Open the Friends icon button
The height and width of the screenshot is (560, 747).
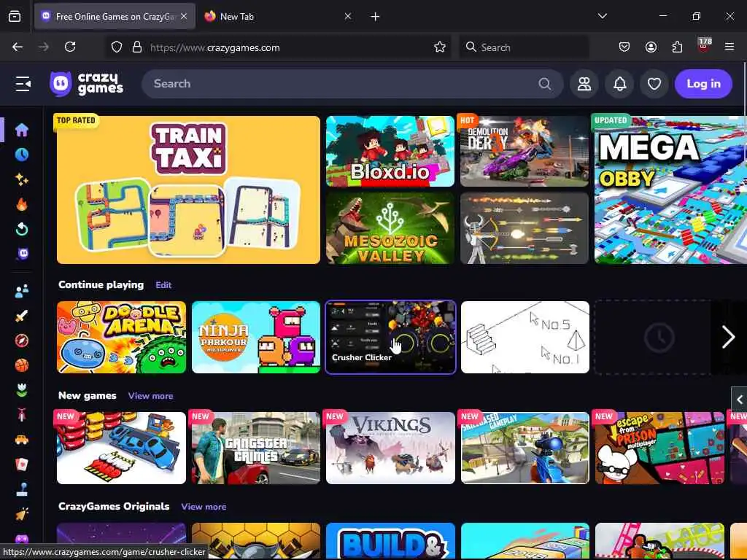click(x=584, y=84)
